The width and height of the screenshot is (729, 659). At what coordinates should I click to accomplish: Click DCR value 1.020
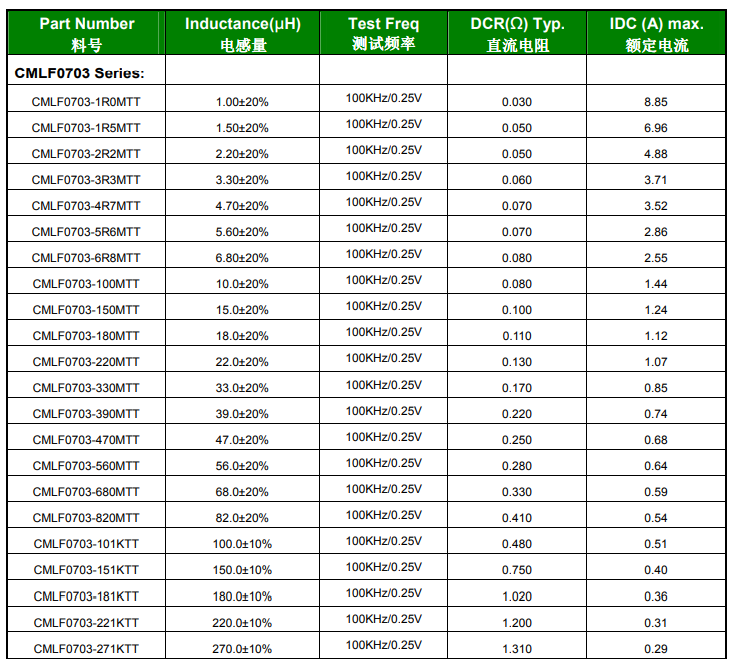(517, 597)
